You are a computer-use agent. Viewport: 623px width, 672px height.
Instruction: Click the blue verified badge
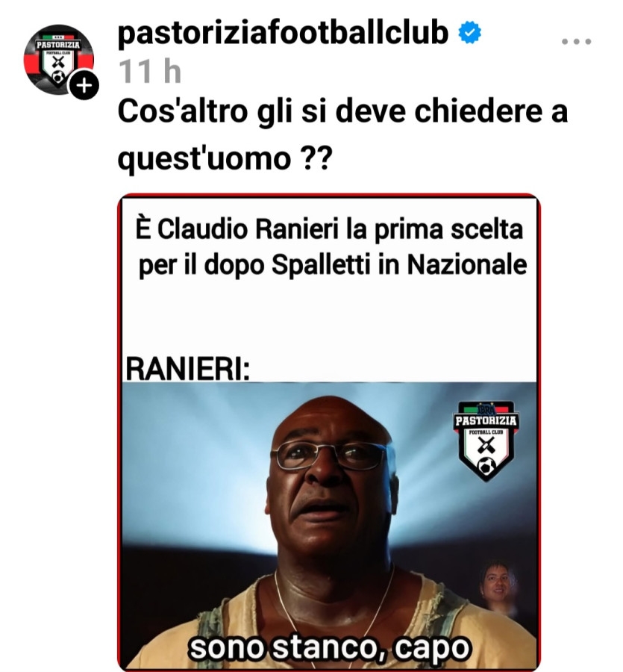(470, 33)
